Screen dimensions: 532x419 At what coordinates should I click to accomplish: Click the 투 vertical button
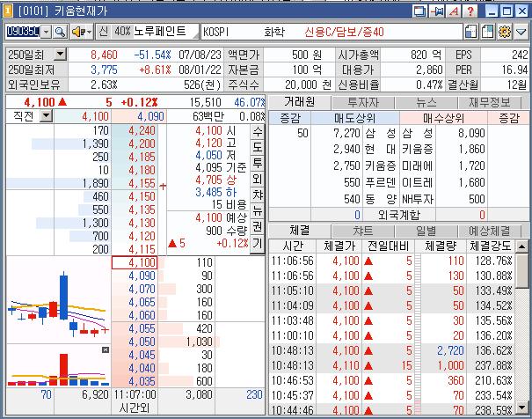(x=257, y=163)
